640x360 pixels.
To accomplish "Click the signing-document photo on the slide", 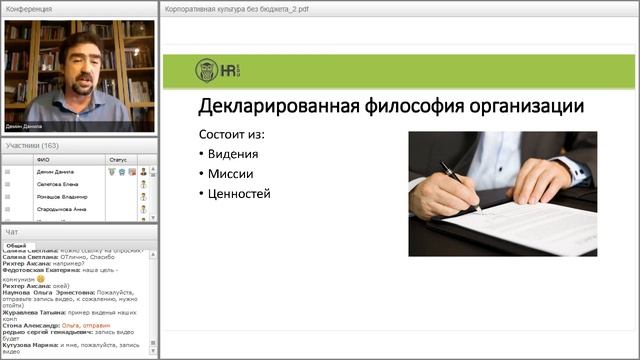I will pyautogui.click(x=502, y=194).
